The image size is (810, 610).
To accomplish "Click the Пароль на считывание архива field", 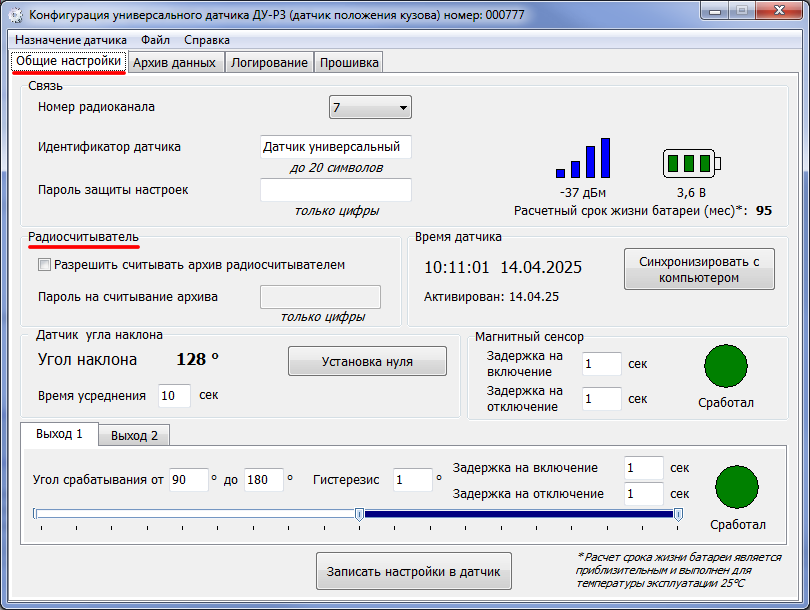I will (x=320, y=297).
